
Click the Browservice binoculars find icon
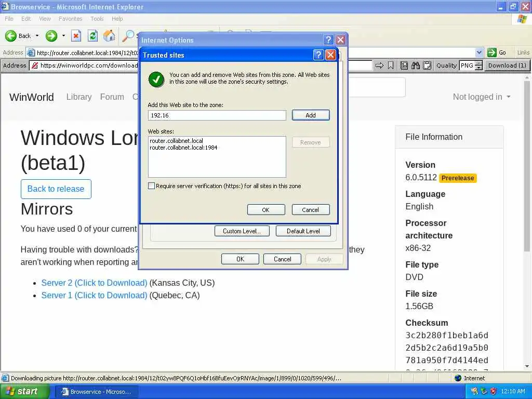coord(416,65)
